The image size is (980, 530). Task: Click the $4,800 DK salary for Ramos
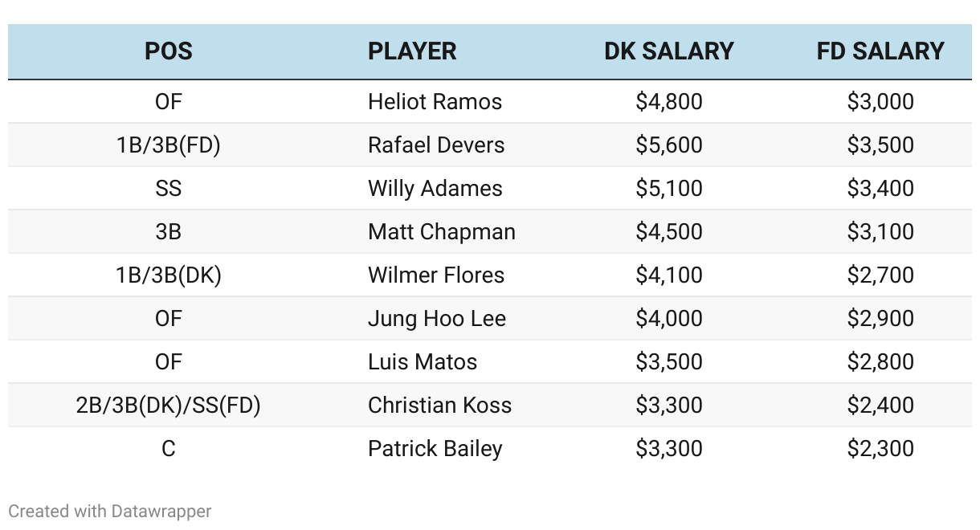pos(669,102)
